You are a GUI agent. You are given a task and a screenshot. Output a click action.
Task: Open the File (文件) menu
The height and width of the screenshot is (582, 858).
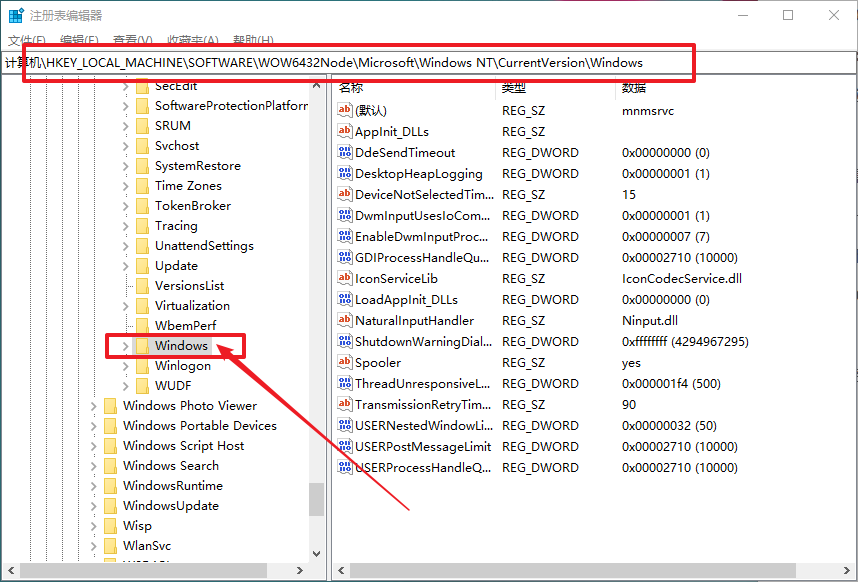pos(27,41)
